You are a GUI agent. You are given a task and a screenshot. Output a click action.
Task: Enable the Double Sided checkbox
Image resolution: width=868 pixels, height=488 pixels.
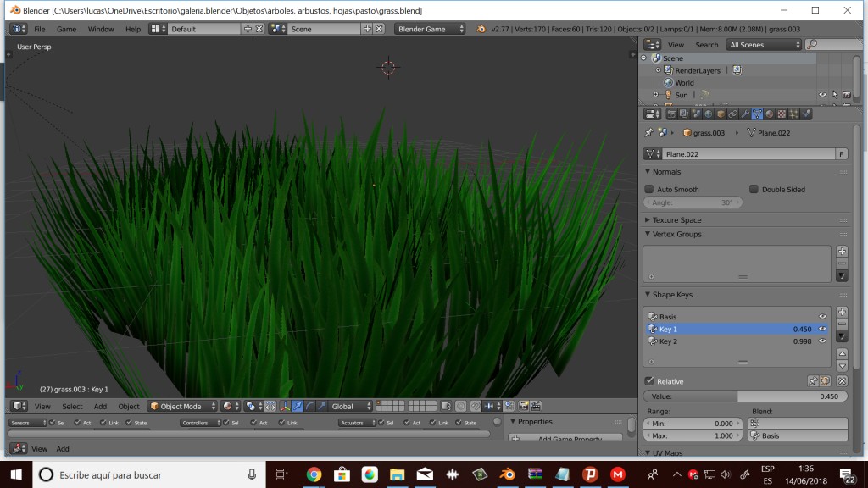[x=753, y=188]
